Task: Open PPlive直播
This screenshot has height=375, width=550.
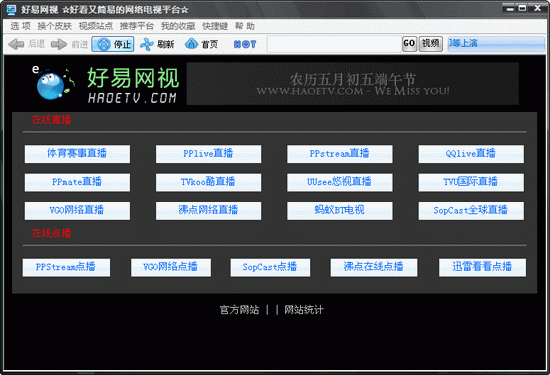Action: (x=208, y=154)
